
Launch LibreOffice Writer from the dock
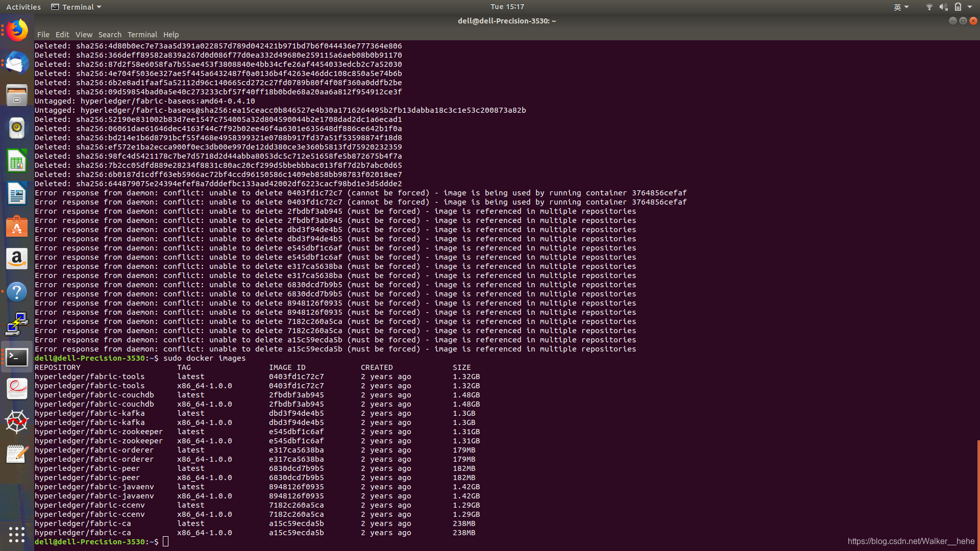pyautogui.click(x=17, y=194)
